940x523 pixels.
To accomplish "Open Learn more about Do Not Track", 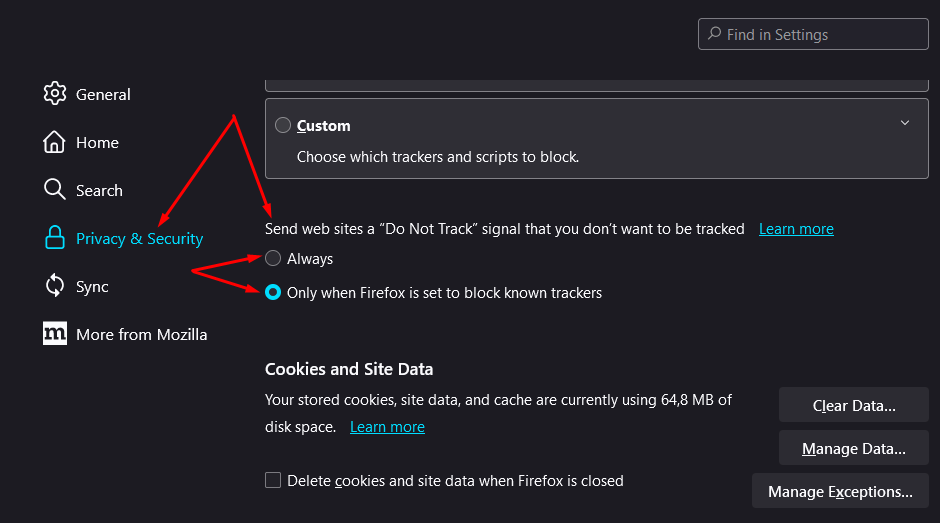I will click(x=796, y=229).
